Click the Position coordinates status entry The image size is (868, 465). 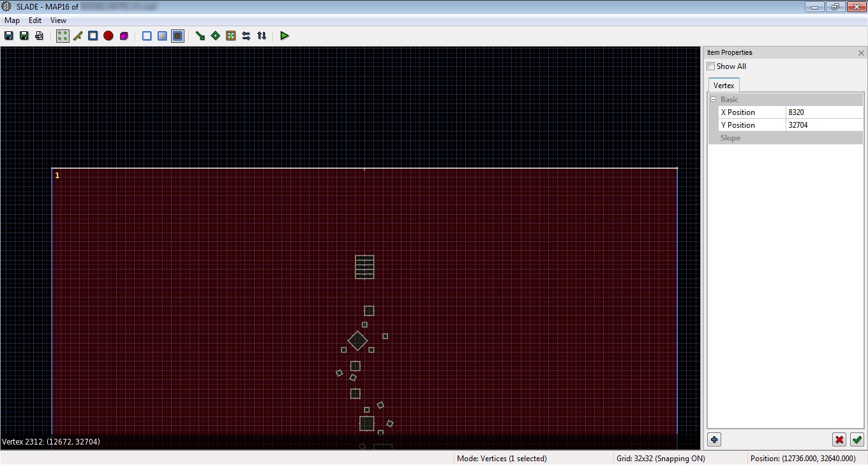coord(803,459)
